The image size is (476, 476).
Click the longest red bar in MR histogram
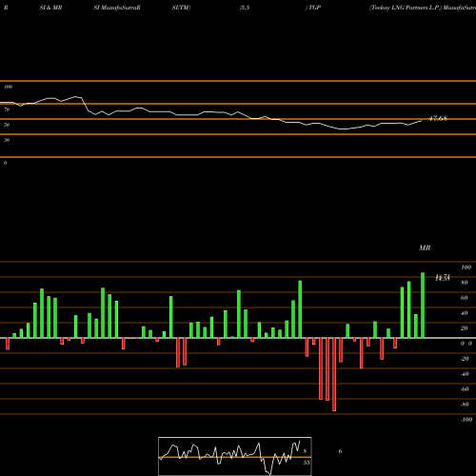click(x=334, y=374)
